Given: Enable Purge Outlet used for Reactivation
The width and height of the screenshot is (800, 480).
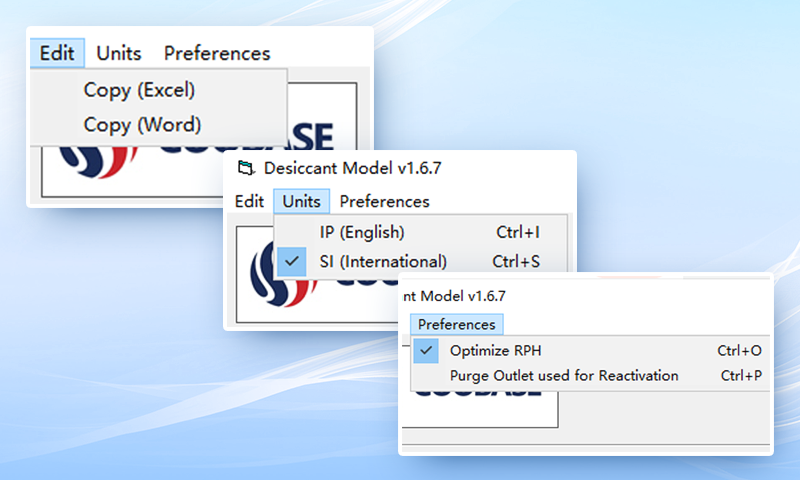Looking at the screenshot, I should (564, 376).
